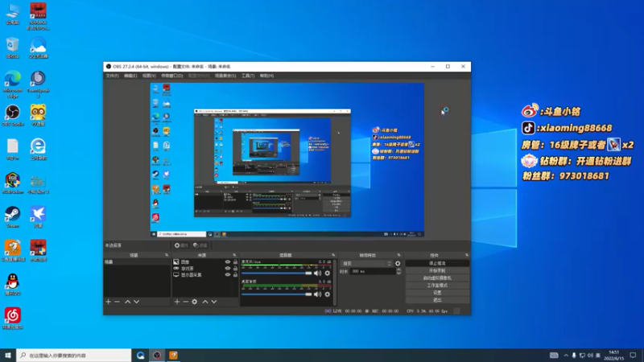
Task: Enable 工作室模式 studio mode
Action: click(437, 286)
